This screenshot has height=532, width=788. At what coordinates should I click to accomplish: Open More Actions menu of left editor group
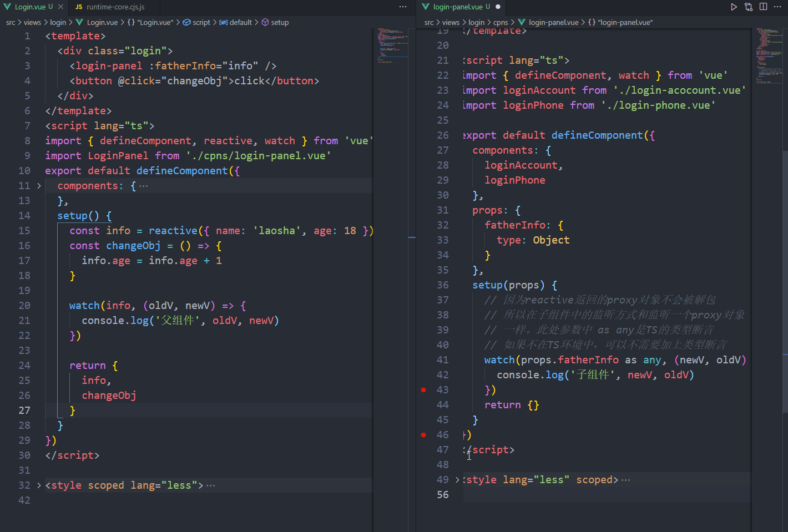403,7
